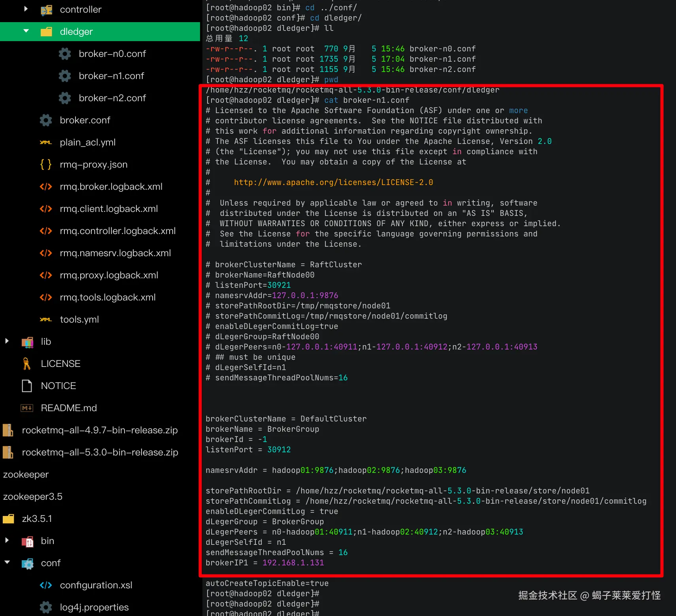Click the YML icon for tools.yml
676x616 pixels.
click(x=46, y=319)
